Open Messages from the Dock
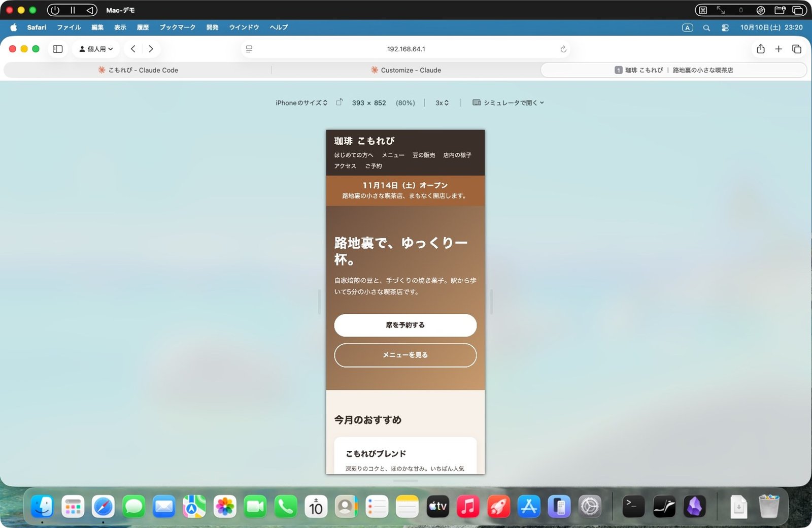The height and width of the screenshot is (528, 812). click(133, 507)
